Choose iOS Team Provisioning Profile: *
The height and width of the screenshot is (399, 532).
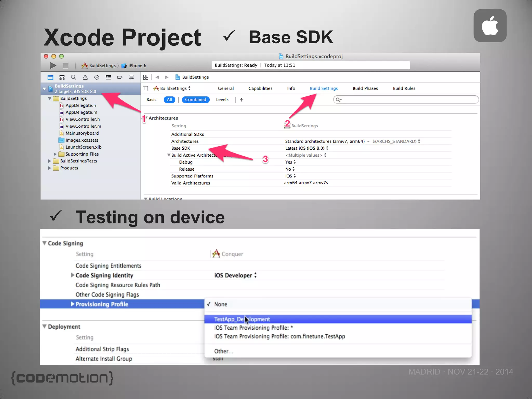[338, 328]
